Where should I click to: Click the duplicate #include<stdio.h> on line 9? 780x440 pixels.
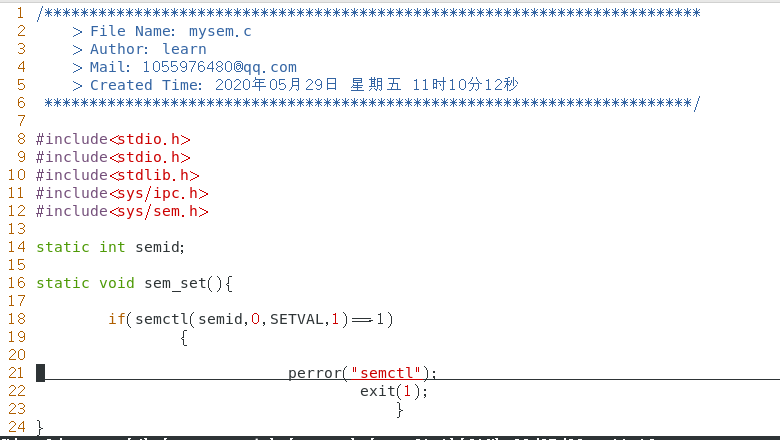pos(113,157)
